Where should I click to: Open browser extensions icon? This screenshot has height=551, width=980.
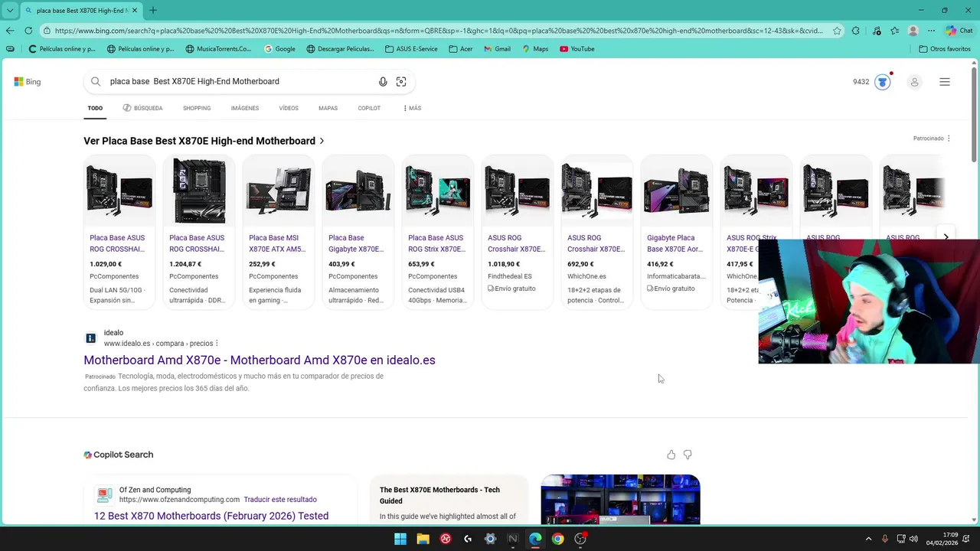tap(855, 31)
